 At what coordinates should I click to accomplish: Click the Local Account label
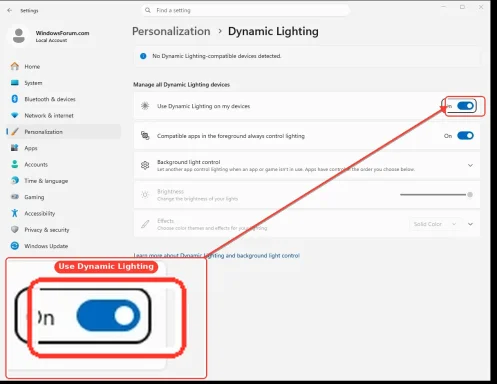pos(51,40)
